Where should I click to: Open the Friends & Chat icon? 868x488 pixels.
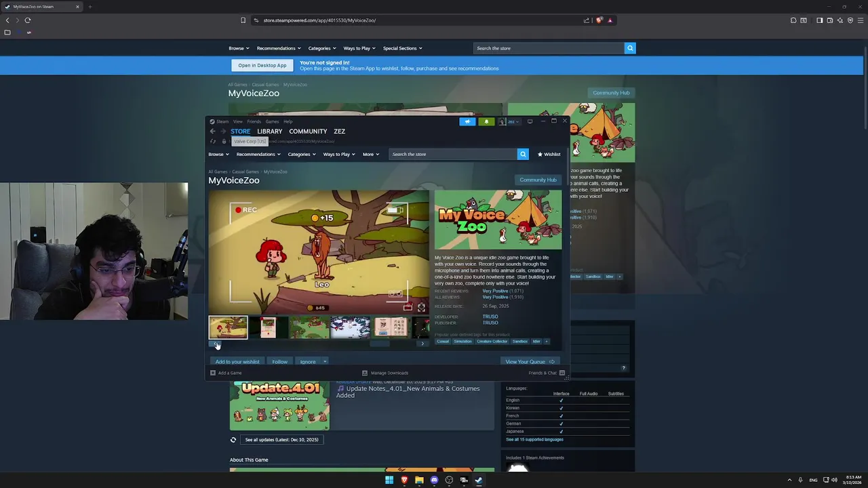(x=562, y=373)
